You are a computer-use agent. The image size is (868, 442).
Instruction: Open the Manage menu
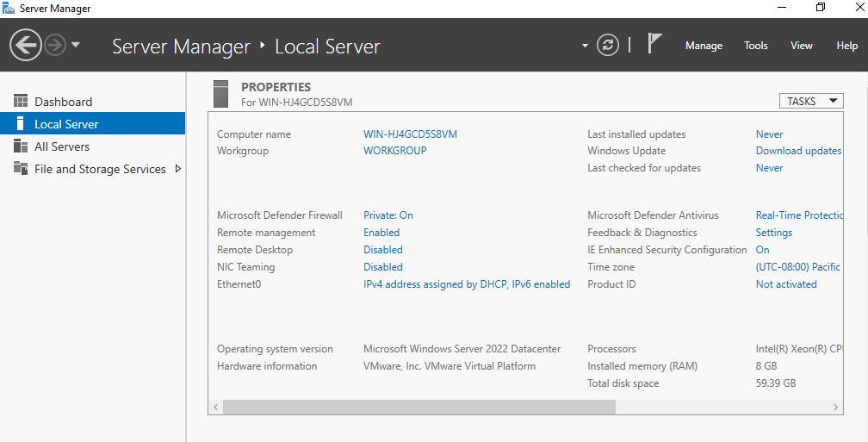[x=704, y=46]
